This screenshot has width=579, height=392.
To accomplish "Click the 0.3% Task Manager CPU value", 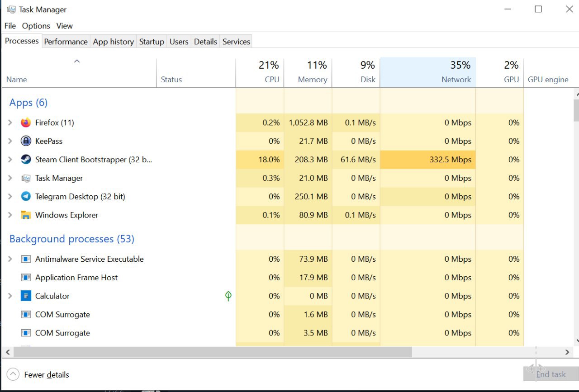I will pos(271,178).
